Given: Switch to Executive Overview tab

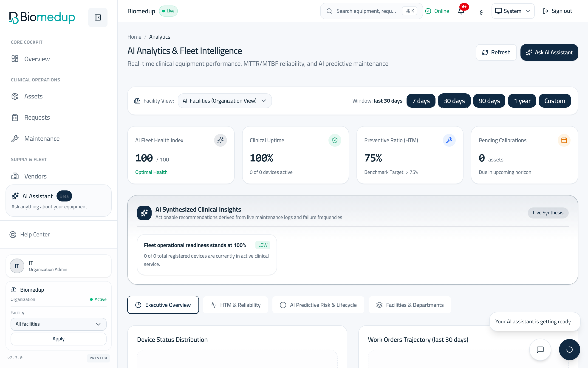Looking at the screenshot, I should tap(163, 305).
